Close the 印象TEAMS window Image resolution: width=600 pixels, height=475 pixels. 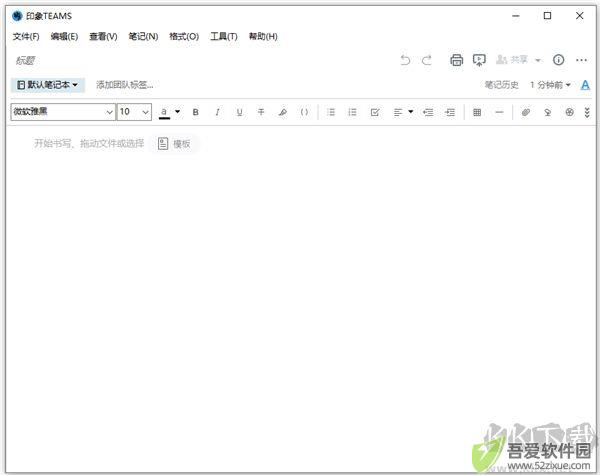click(579, 16)
